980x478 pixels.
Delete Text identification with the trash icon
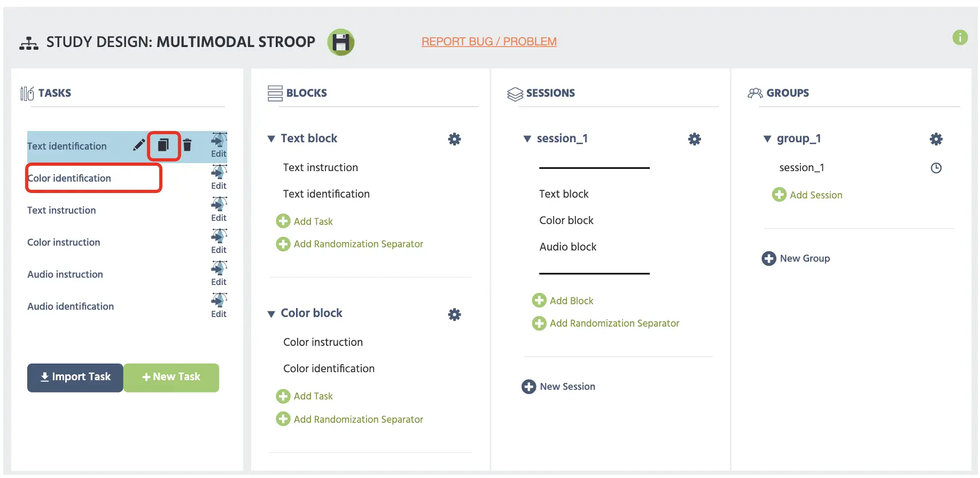[x=187, y=145]
